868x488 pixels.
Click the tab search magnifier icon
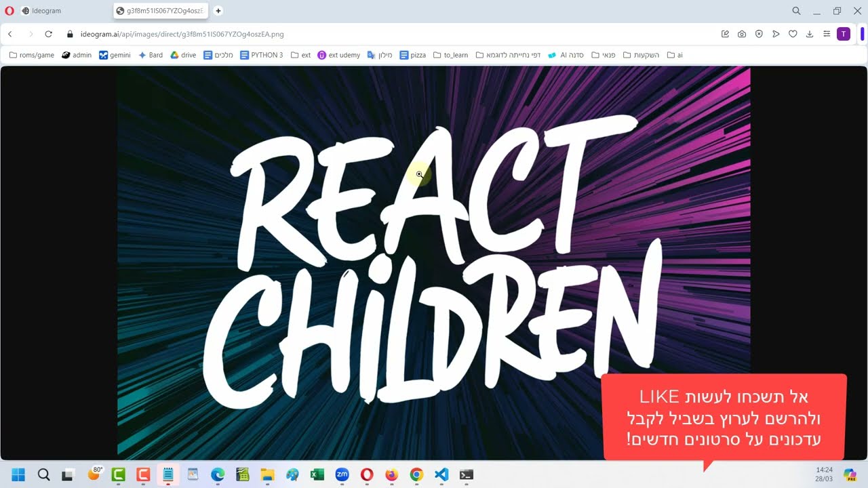(796, 11)
